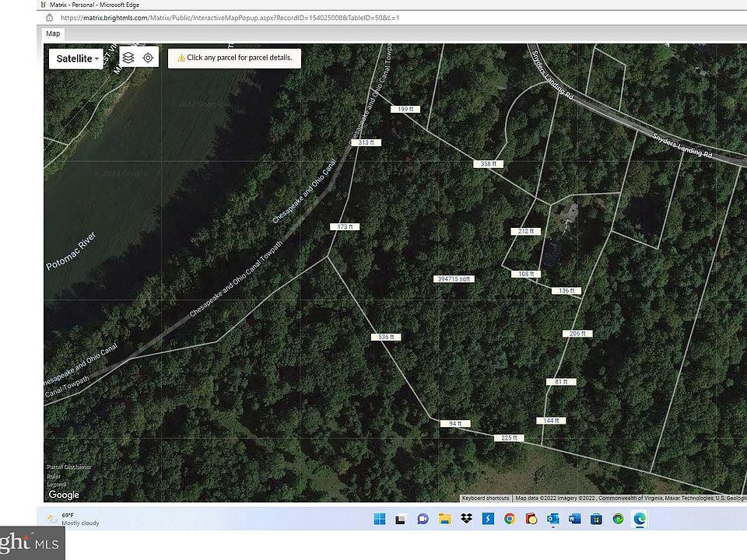Open Teams Chat from taskbar
Screen dimensions: 747x560
pyautogui.click(x=423, y=519)
